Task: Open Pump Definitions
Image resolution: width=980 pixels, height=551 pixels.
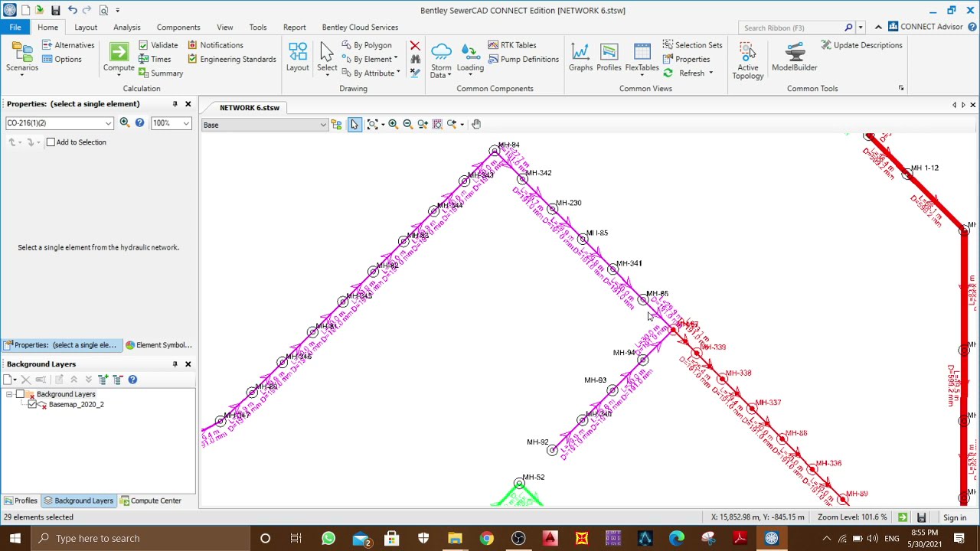Action: (524, 59)
